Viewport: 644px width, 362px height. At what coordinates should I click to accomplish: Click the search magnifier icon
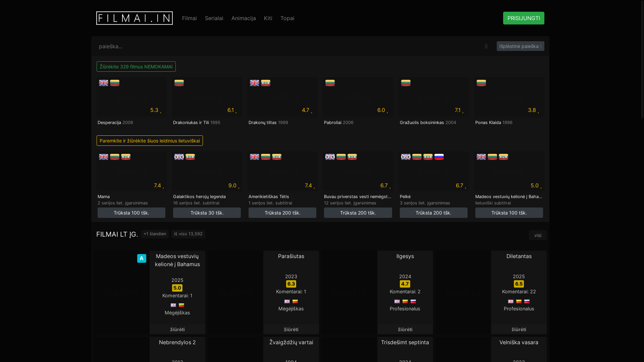486,46
